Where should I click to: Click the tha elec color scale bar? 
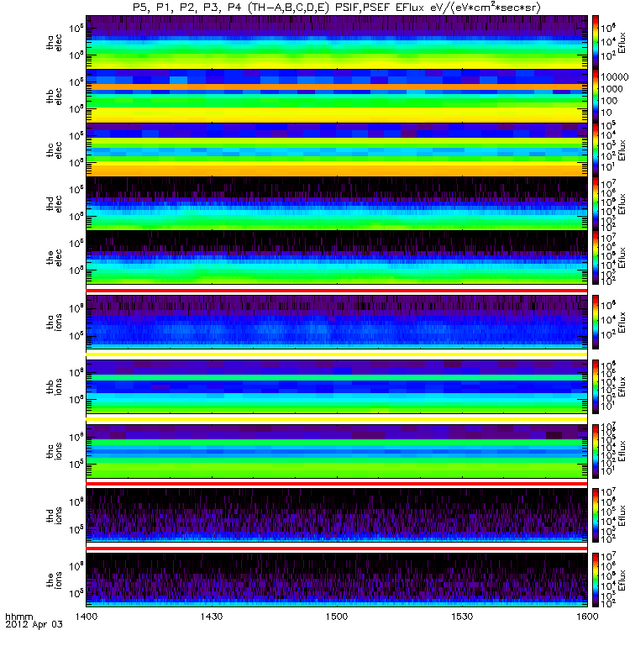596,43
